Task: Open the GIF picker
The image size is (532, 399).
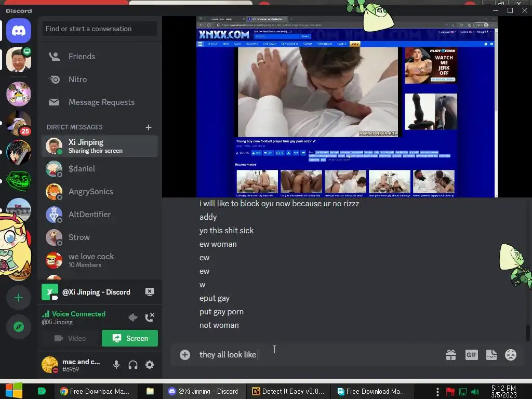Action: coord(471,355)
